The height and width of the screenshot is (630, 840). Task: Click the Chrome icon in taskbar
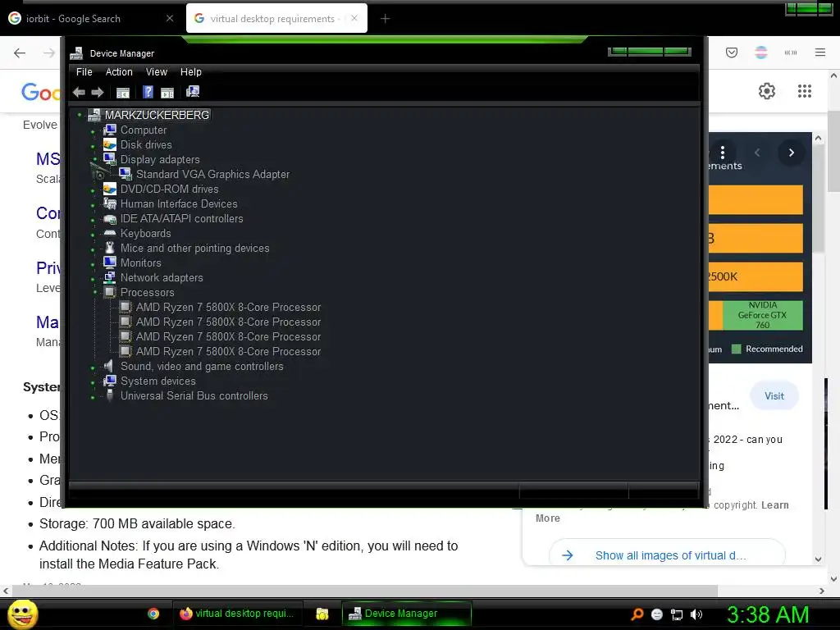(x=153, y=614)
